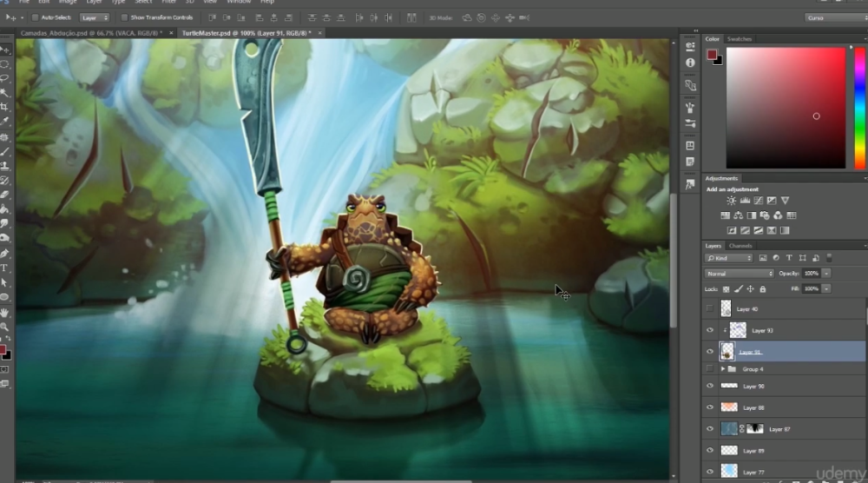
Task: Expand the Group 4 folder
Action: pyautogui.click(x=722, y=369)
